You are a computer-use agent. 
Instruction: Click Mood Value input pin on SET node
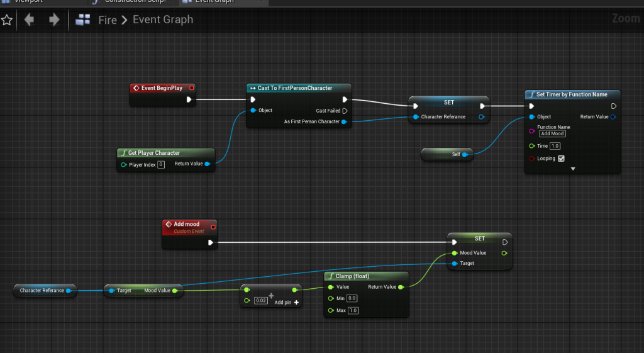[454, 253]
